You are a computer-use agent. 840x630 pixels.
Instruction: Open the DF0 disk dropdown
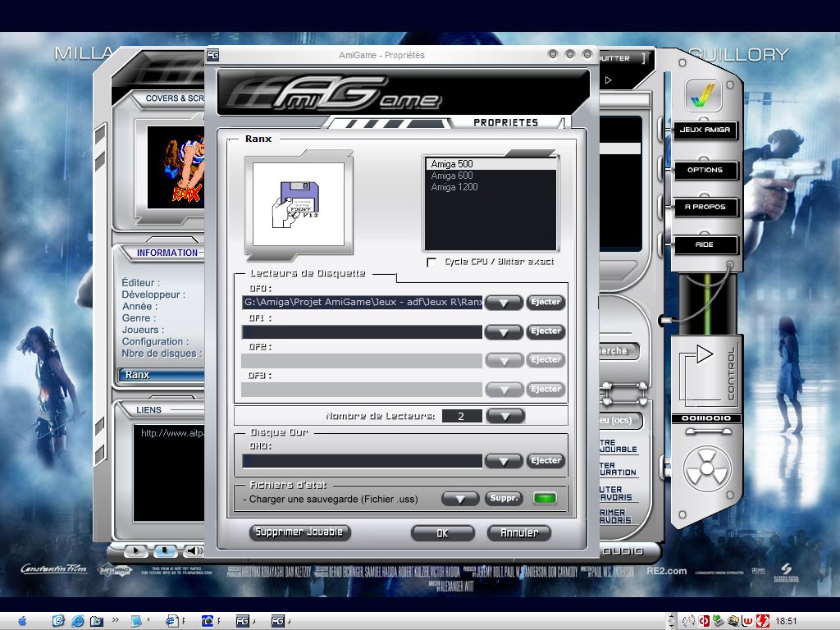(x=504, y=303)
